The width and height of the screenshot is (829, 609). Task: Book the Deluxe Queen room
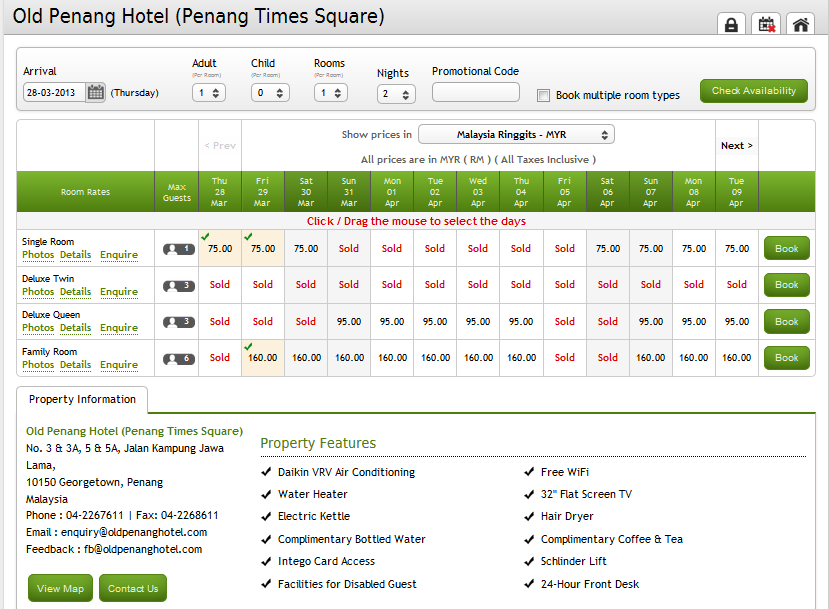tap(786, 321)
